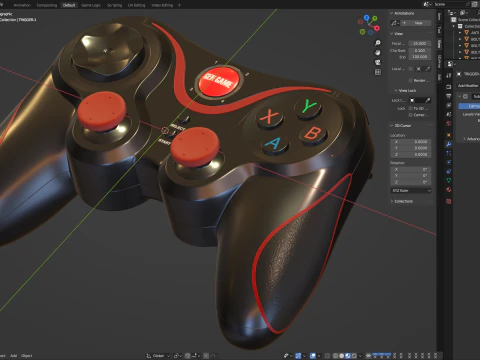
Task: Switch to the Video Editing workspace tab
Action: pos(162,5)
